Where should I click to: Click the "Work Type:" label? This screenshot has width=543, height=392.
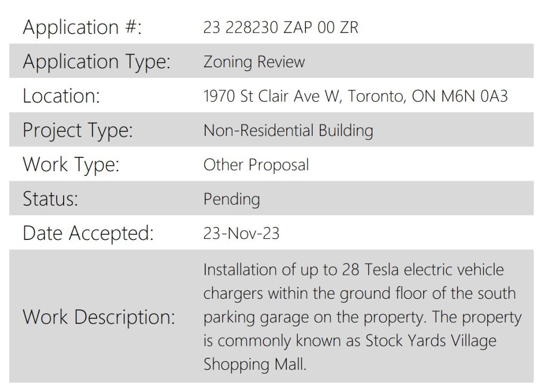point(71,164)
